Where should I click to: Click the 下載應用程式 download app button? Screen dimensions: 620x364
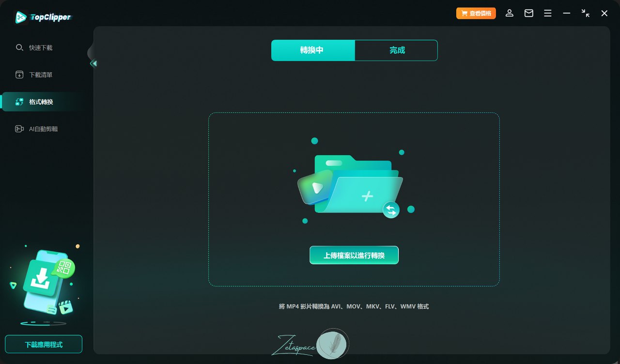(x=44, y=344)
